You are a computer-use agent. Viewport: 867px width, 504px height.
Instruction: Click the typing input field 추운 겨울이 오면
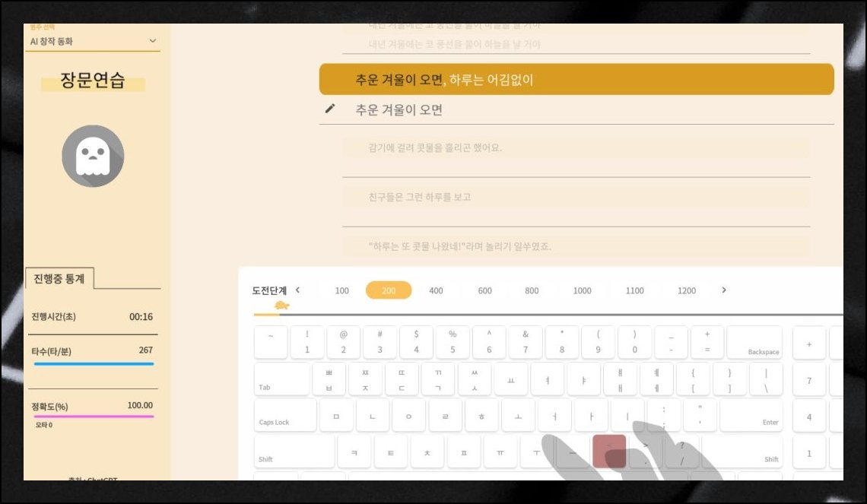pyautogui.click(x=576, y=110)
